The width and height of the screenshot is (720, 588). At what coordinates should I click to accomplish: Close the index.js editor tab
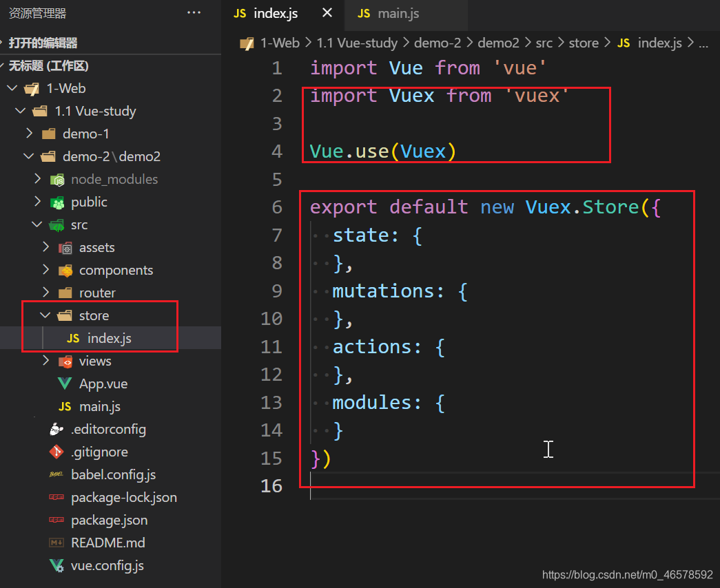click(x=327, y=13)
